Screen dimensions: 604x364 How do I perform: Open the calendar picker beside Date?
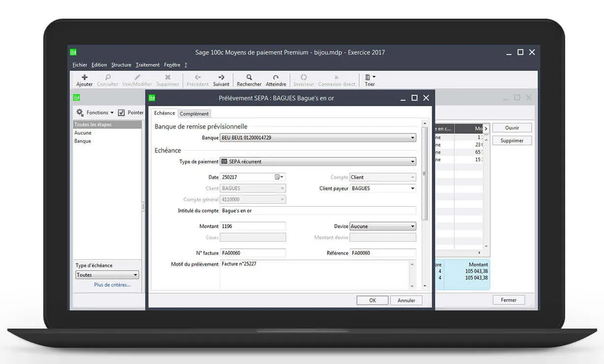(x=278, y=177)
